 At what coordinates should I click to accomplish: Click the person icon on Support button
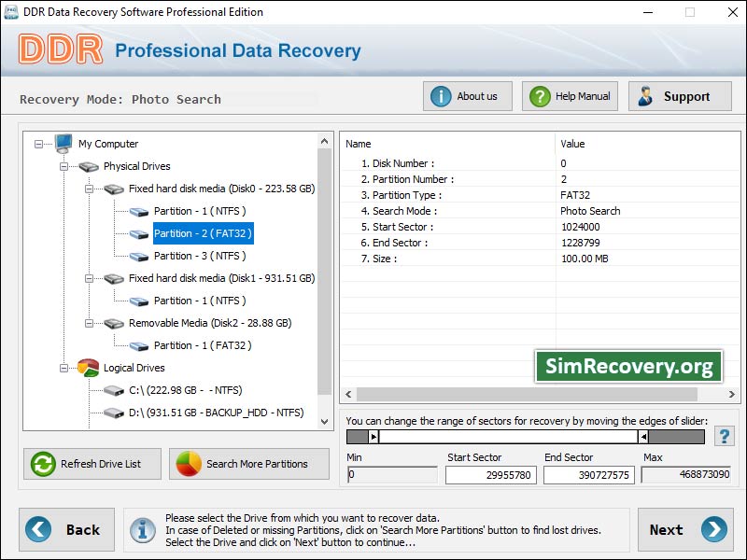[645, 95]
